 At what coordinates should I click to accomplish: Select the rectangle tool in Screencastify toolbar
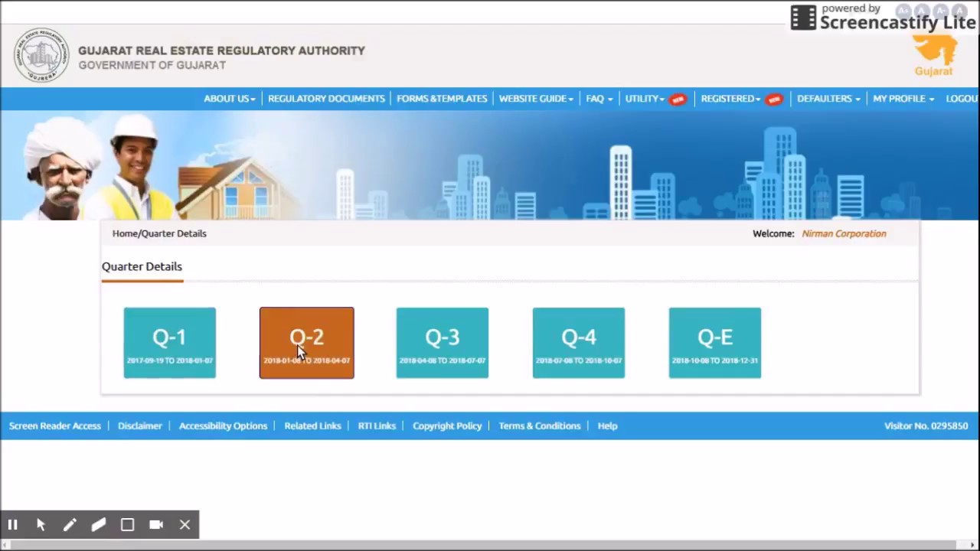pos(128,525)
